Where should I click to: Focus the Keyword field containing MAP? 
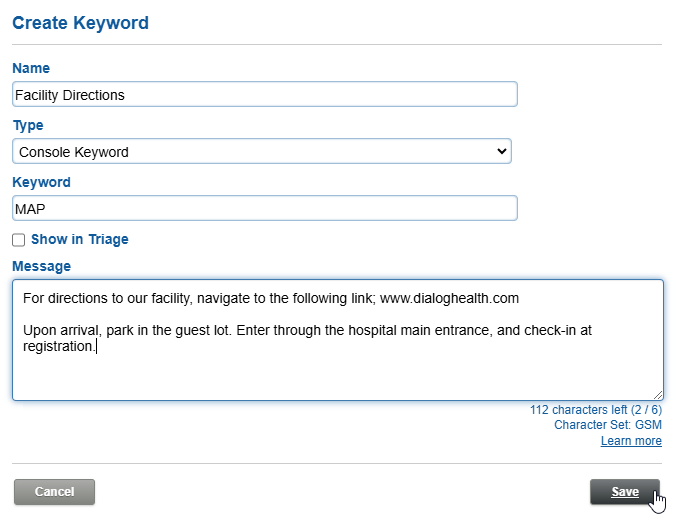[x=265, y=209]
